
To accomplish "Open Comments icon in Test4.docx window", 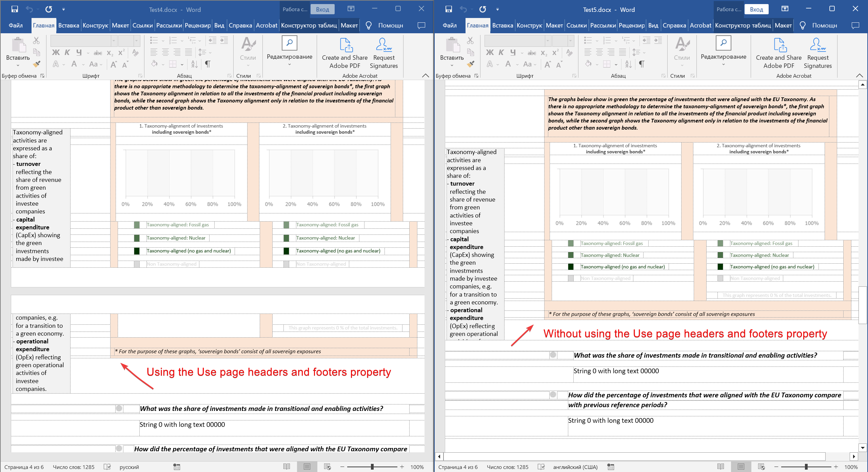I will 421,25.
